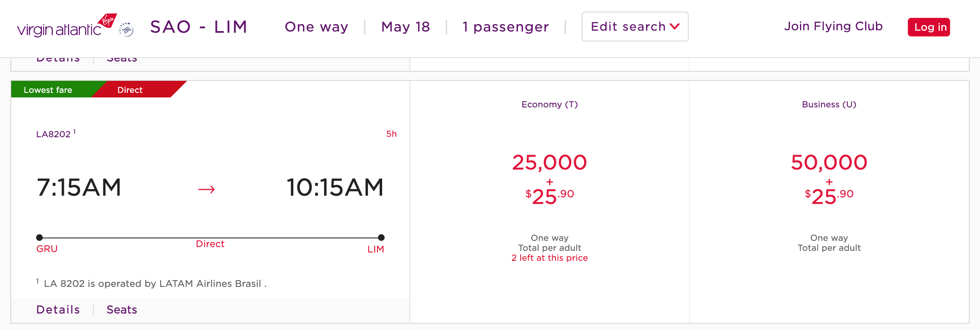This screenshot has width=980, height=330.
Task: Click the red flight direction arrow
Action: click(x=207, y=189)
